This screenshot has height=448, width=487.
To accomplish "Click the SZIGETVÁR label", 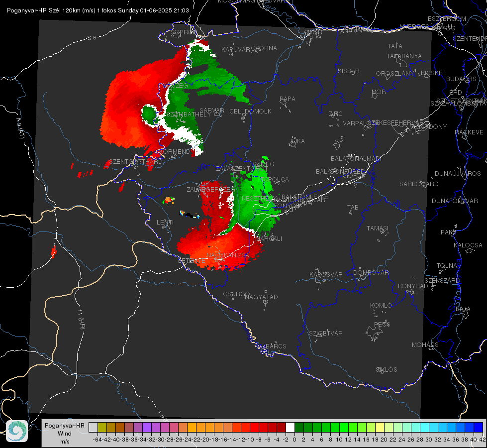I will [x=326, y=334].
